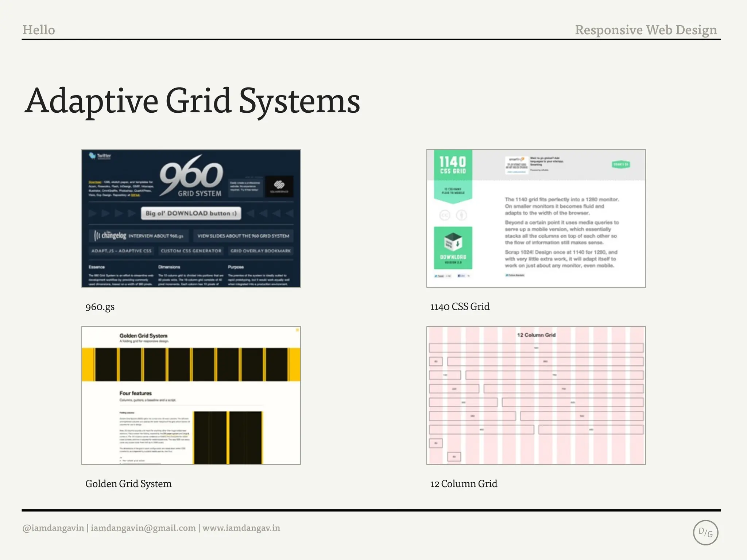
Task: Open the 12 Column Grid screenshot thumbnail
Action: coord(536,396)
